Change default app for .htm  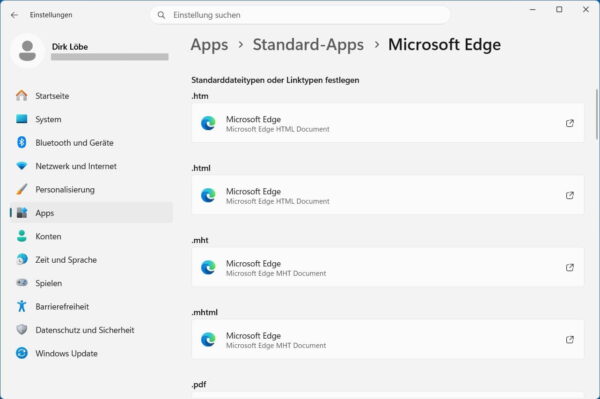[x=388, y=123]
